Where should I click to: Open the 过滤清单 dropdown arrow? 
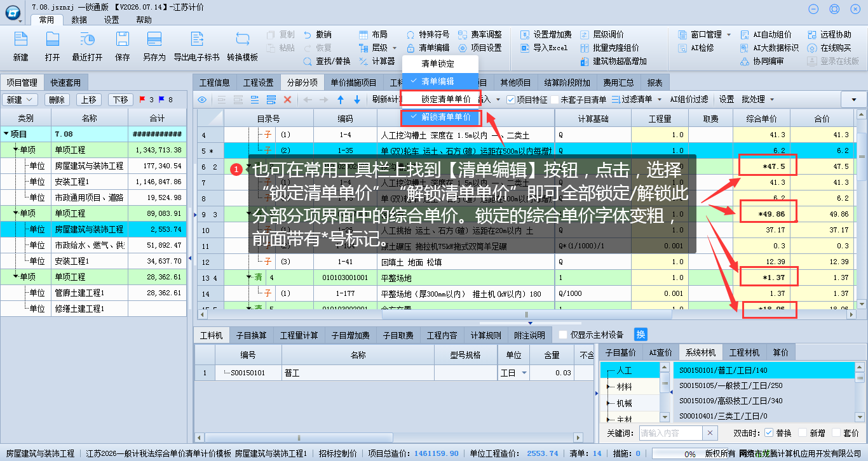tap(658, 100)
